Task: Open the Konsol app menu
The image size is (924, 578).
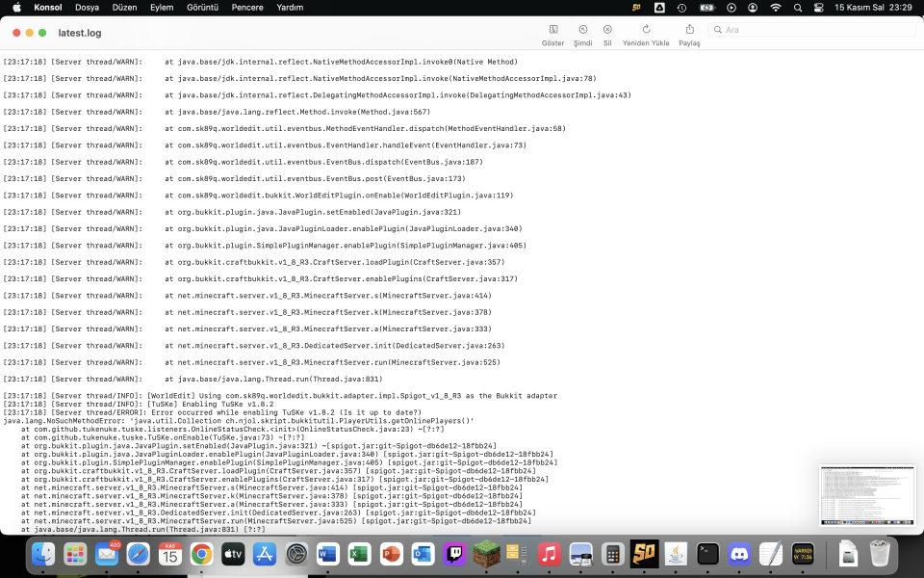Action: pyautogui.click(x=48, y=8)
